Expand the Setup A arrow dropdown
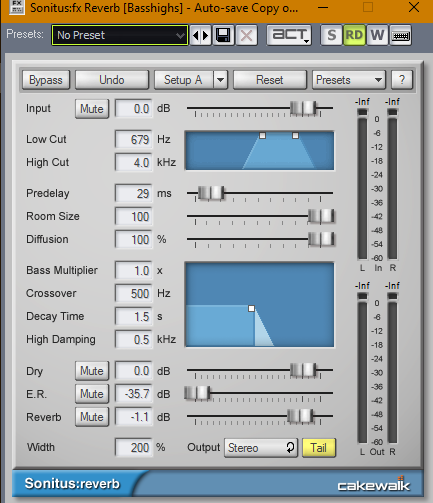Viewport: 433px width, 503px height. [221, 80]
